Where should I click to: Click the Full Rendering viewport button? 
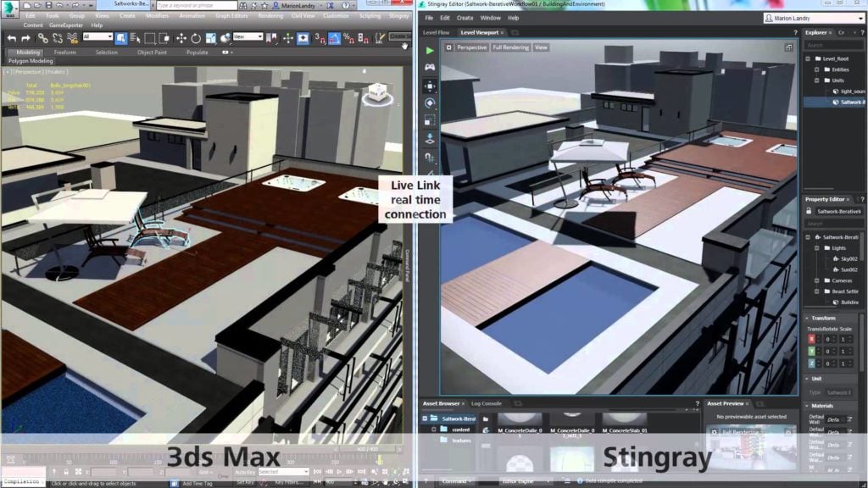(x=510, y=47)
